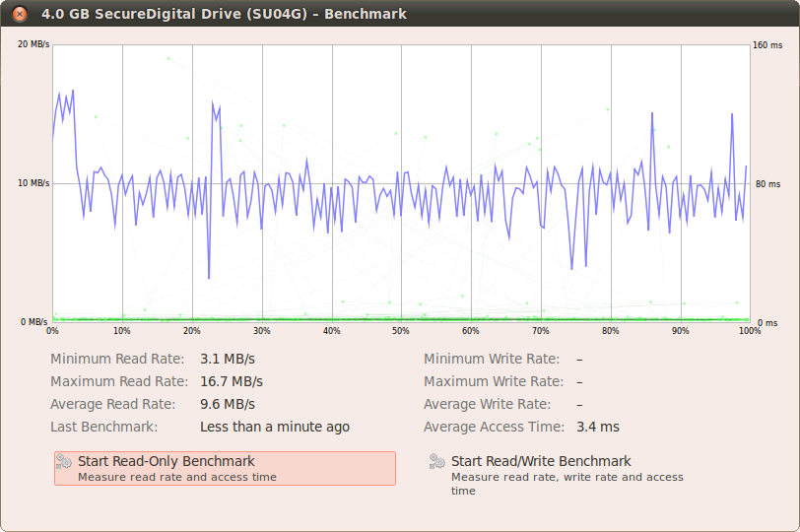
Task: Click the 50% mark on the graph axis
Action: (401, 331)
